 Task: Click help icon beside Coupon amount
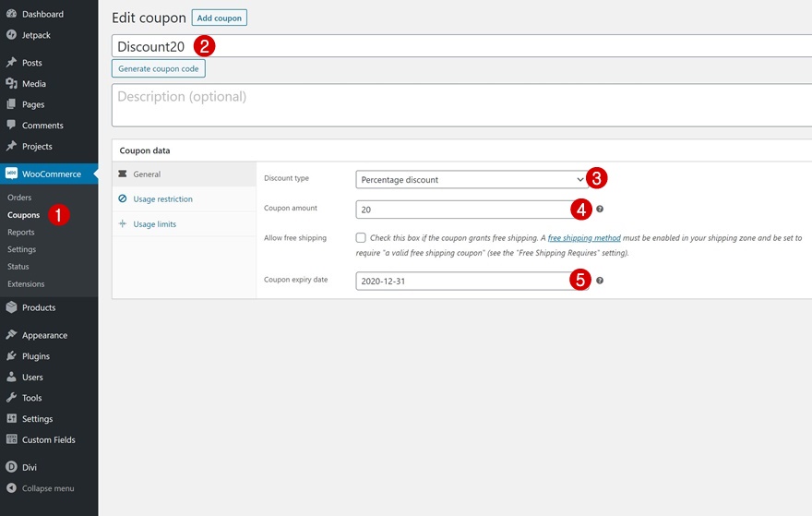pos(600,210)
